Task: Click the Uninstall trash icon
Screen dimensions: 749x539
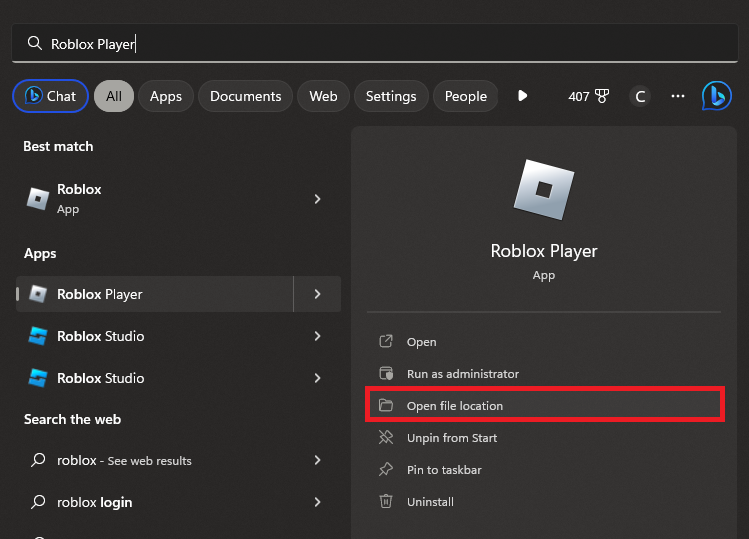Action: tap(386, 502)
